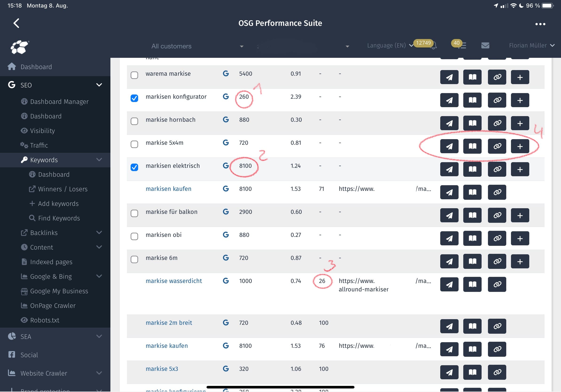Click link icon for markisen kaufen

pyautogui.click(x=497, y=192)
